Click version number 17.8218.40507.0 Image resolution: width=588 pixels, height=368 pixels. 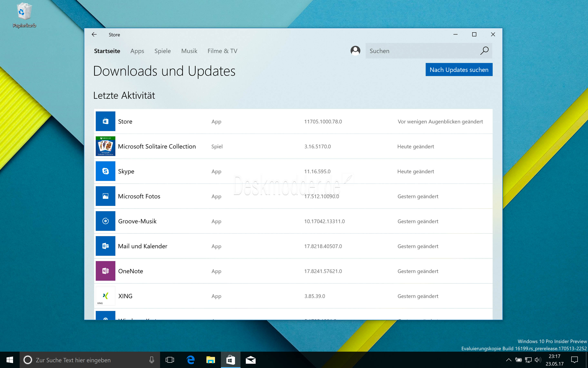(x=323, y=246)
